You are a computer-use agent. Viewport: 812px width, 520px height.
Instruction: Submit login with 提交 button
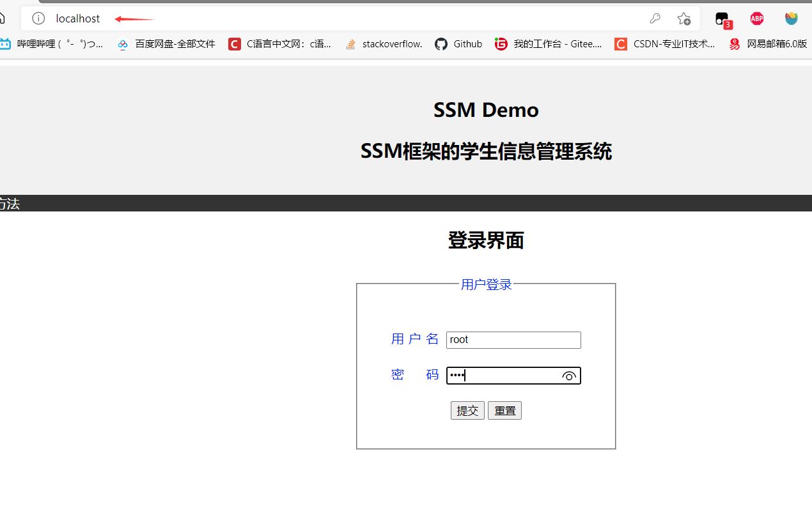point(467,410)
